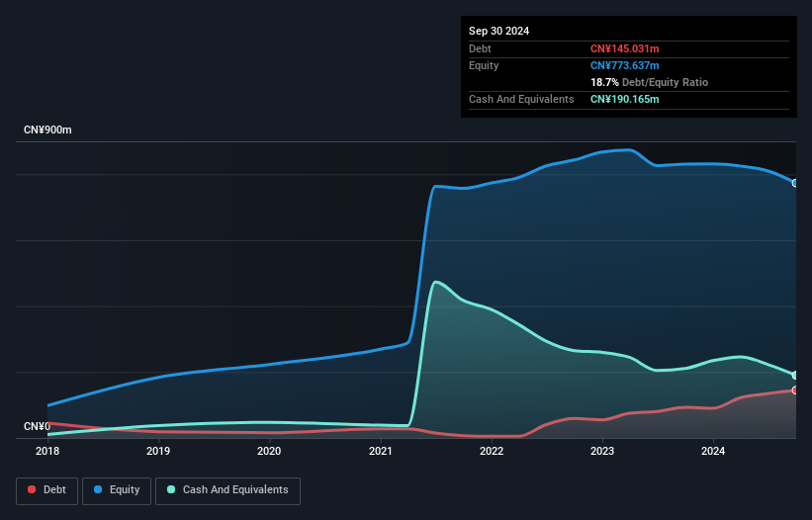
Task: Click the Sep 30 2024 tooltip date
Action: pos(498,31)
